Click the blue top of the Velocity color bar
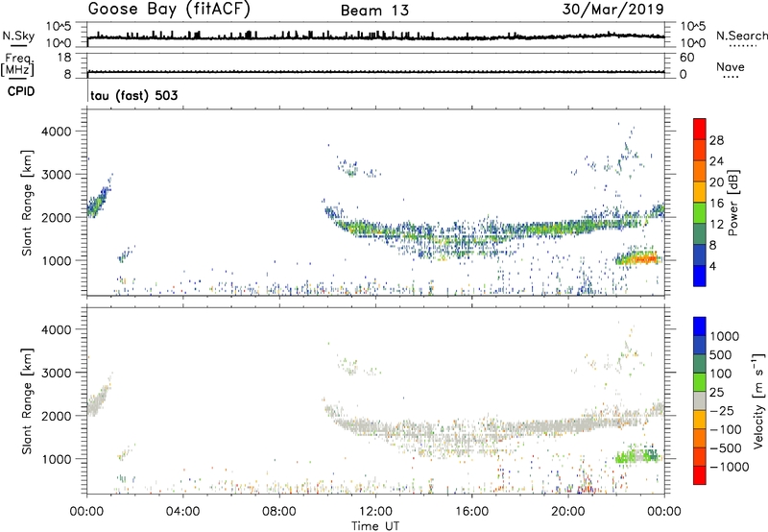 click(700, 326)
